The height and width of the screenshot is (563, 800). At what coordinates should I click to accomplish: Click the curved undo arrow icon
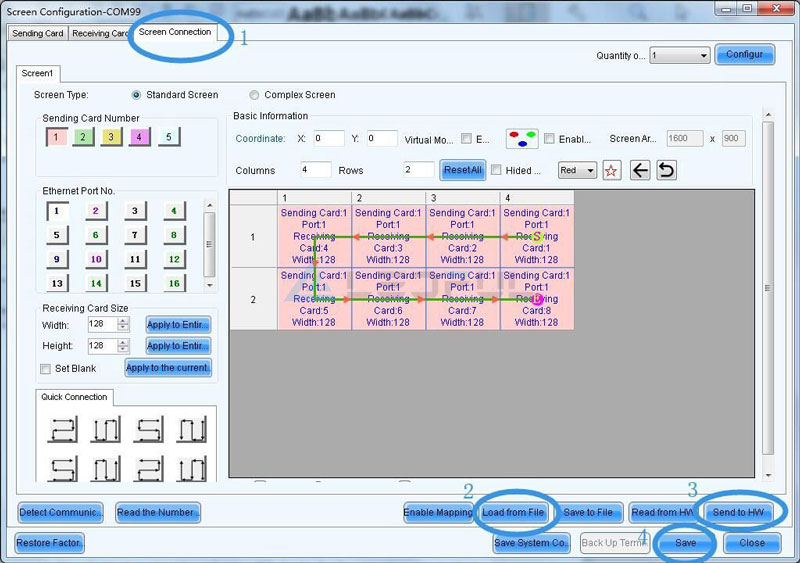[x=666, y=170]
